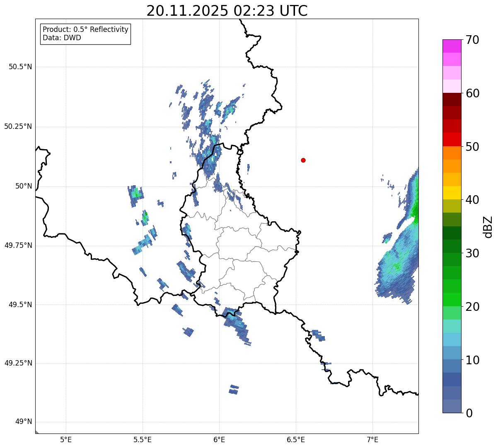498x448 pixels.
Task: Click the 7°E longitude label
Action: 372,440
